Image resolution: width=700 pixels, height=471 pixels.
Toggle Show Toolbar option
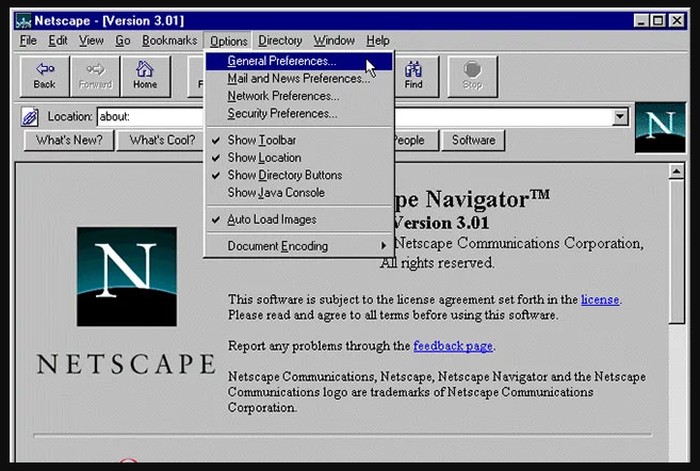click(x=299, y=140)
